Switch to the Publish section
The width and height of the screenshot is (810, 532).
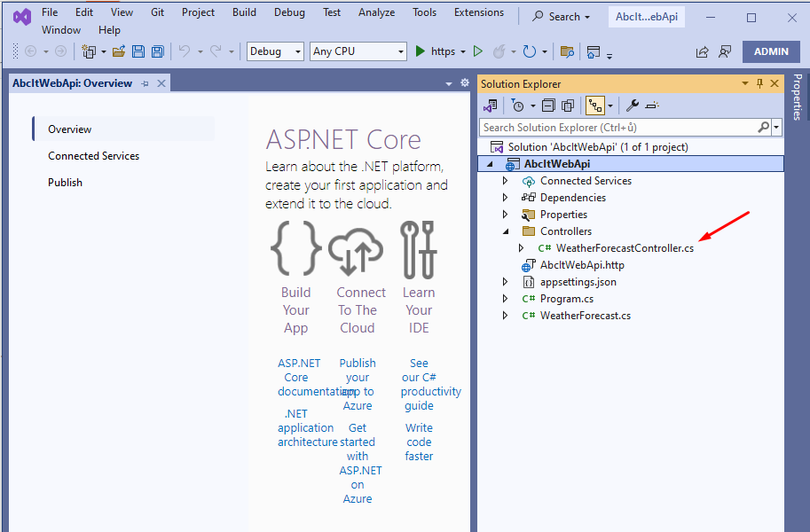[65, 183]
